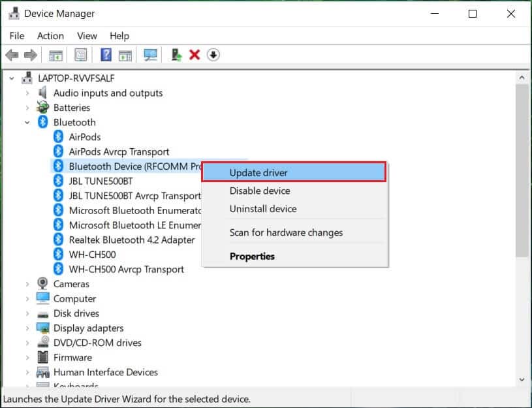The height and width of the screenshot is (408, 532).
Task: Expand the Disk drives category
Action: [x=27, y=313]
